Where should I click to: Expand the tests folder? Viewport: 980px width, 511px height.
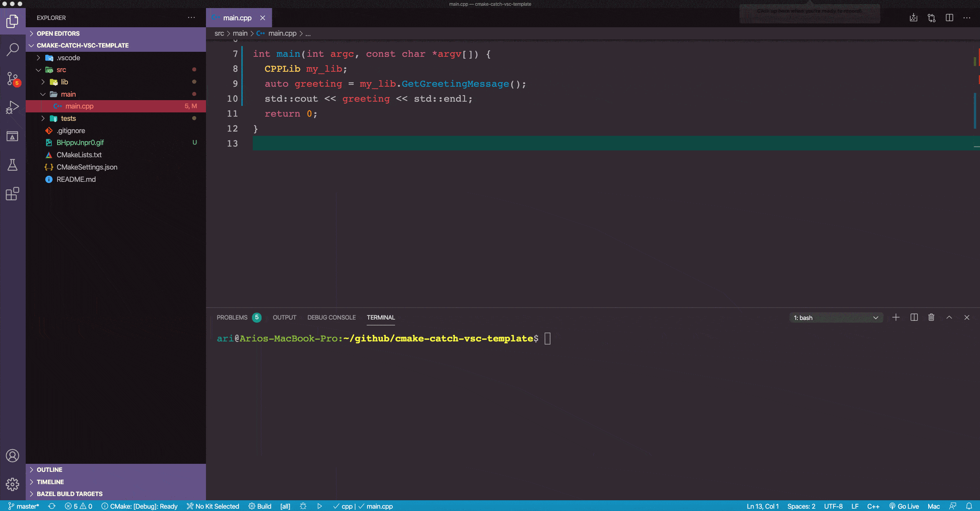(x=68, y=119)
